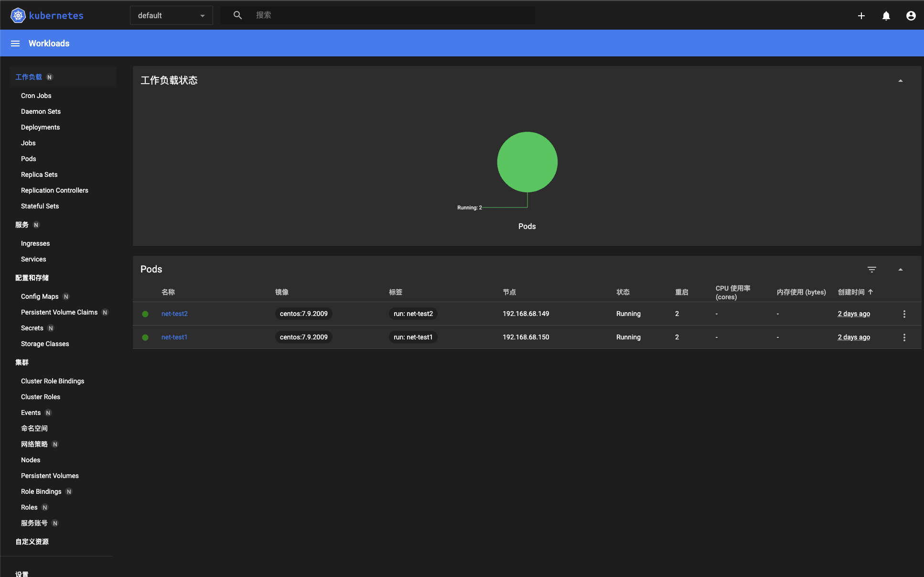
Task: Click the Kubernetes logo icon
Action: coord(18,15)
